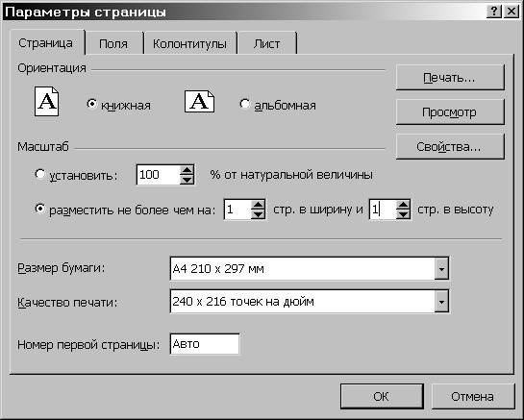This screenshot has height=420, width=524.
Task: Switch to the Поля tab
Action: coord(113,43)
